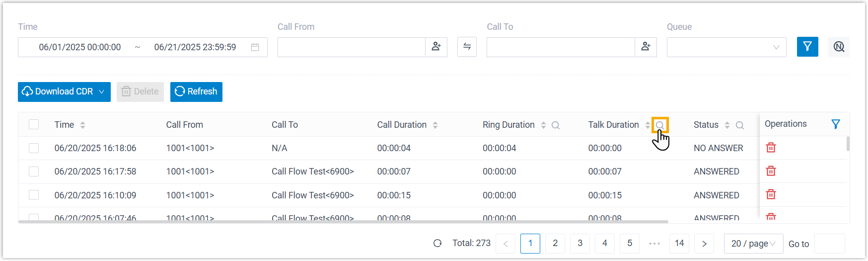Check the 06/20/2025 16:18:06 row checkbox
This screenshot has height=261, width=868.
pos(34,148)
